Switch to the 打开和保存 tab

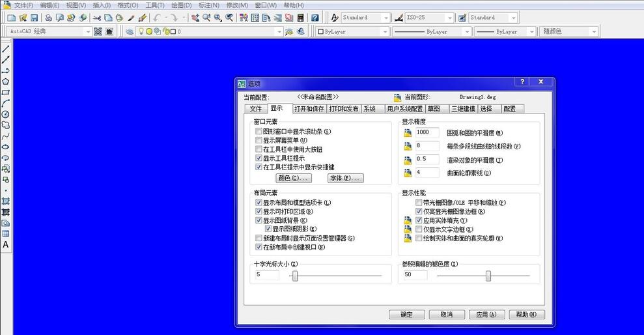click(309, 109)
